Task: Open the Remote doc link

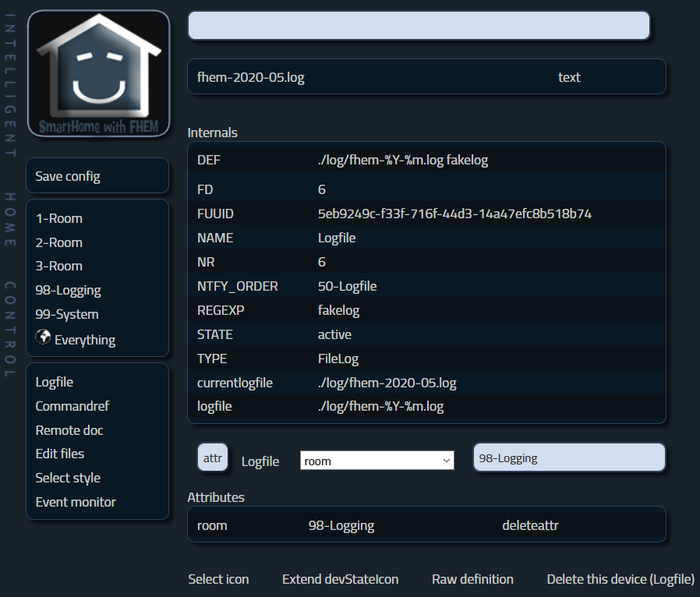Action: point(69,430)
